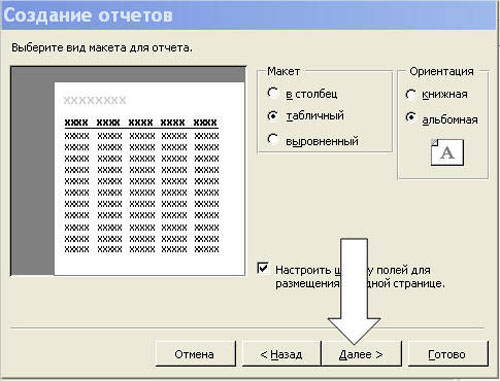Finish the wizard with 'Готово'
Screen dimensions: 500x381
pyautogui.click(x=448, y=354)
